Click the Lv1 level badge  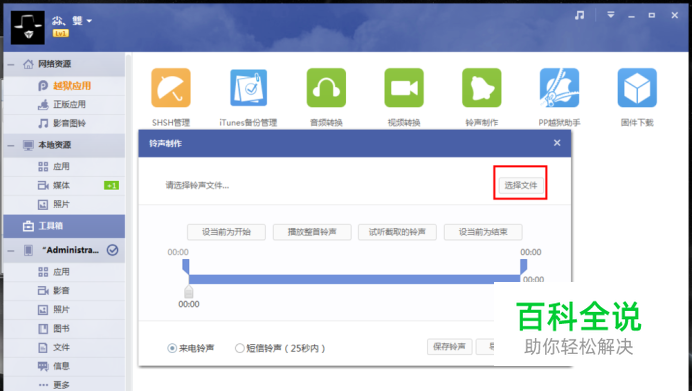[x=60, y=33]
